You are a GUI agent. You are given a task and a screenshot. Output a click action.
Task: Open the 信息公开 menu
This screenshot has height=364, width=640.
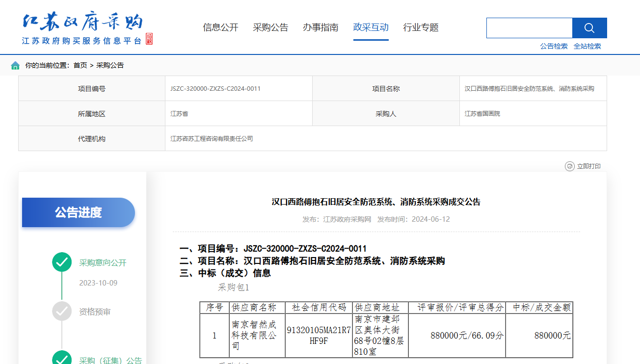[220, 27]
